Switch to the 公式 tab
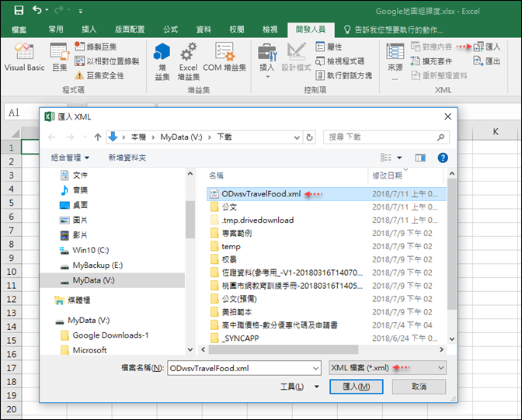Image resolution: width=522 pixels, height=420 pixels. [x=170, y=30]
